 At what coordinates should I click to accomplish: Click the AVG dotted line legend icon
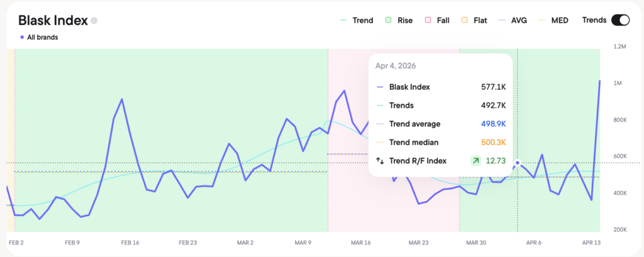click(502, 20)
